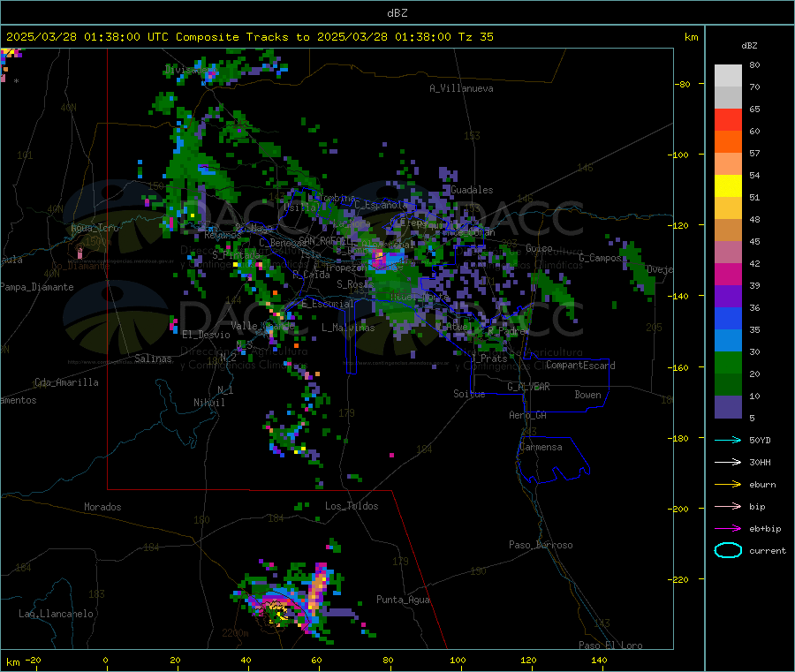
Task: Click the Salinas map label
Action: [x=153, y=359]
